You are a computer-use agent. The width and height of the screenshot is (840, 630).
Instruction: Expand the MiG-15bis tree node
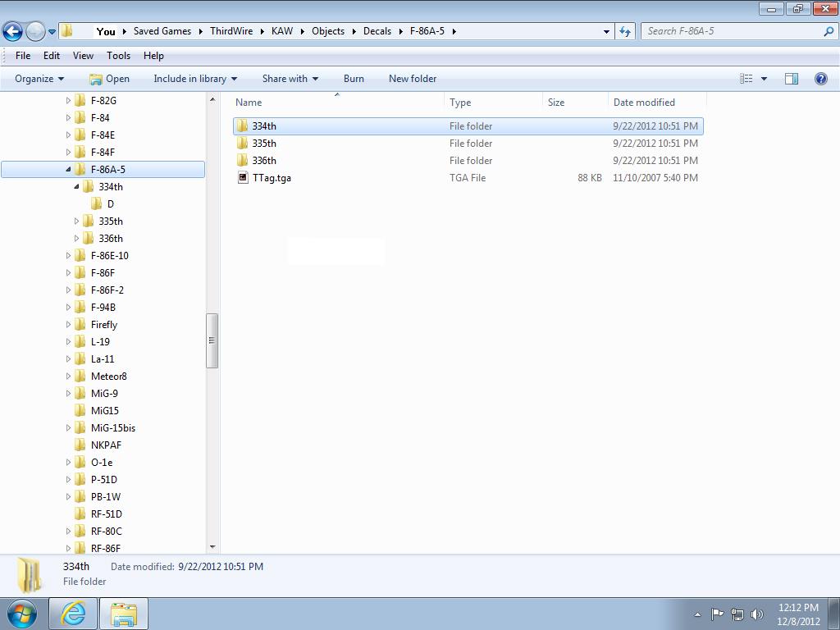click(x=68, y=428)
